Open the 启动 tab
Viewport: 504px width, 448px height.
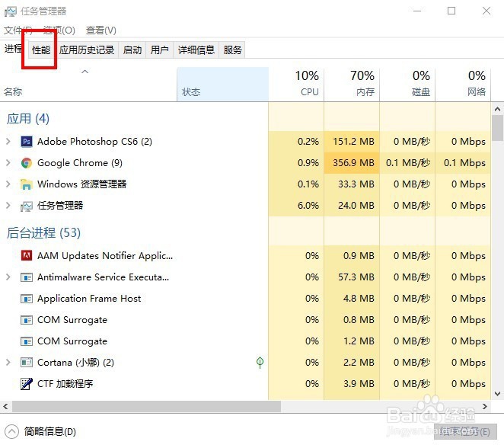132,50
